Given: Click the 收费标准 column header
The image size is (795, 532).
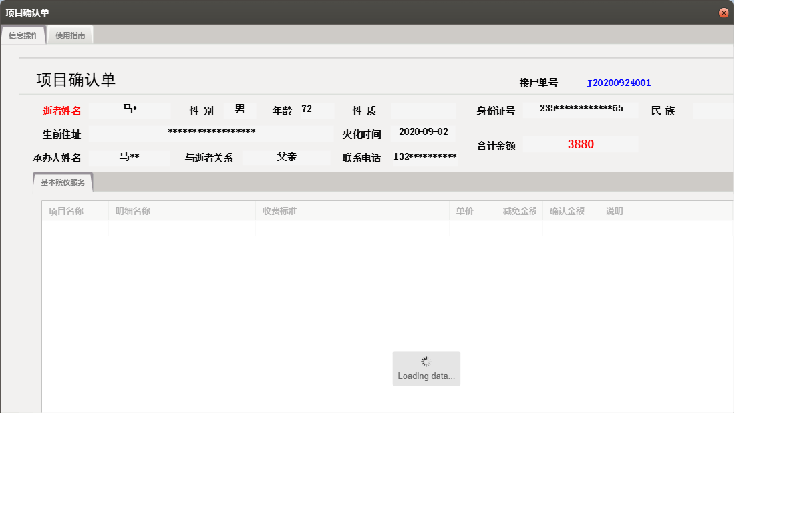Looking at the screenshot, I should (x=279, y=210).
